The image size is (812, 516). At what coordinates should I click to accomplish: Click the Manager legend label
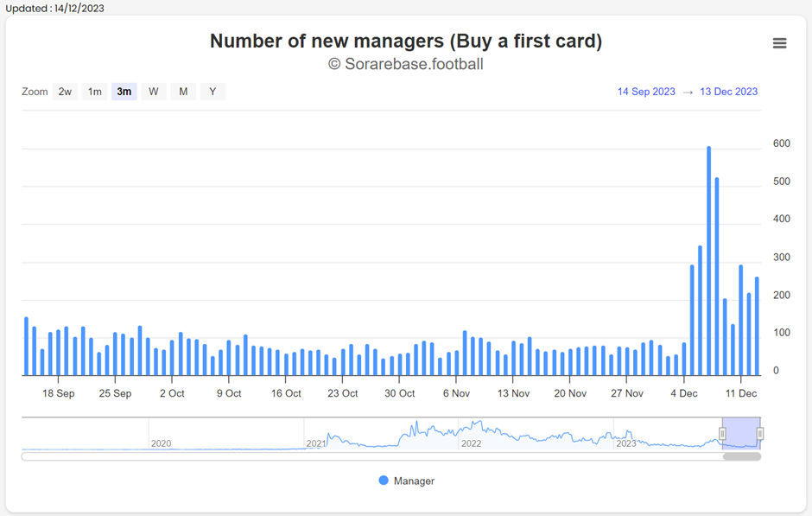pos(414,481)
